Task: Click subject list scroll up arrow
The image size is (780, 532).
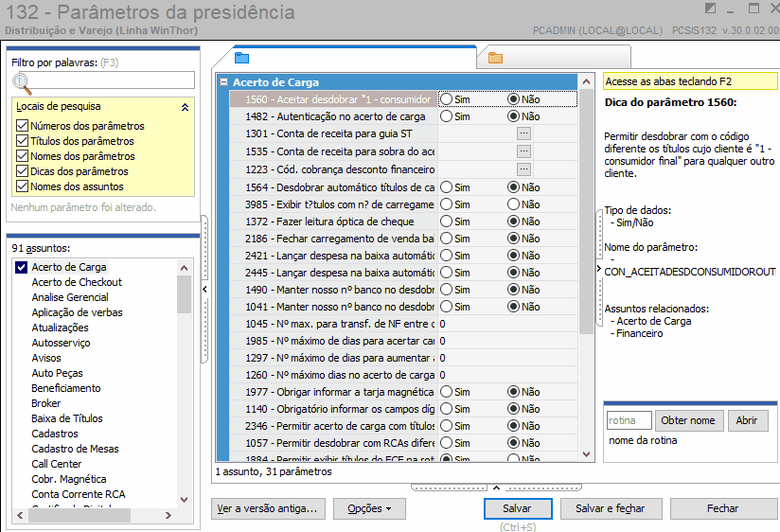Action: point(184,268)
